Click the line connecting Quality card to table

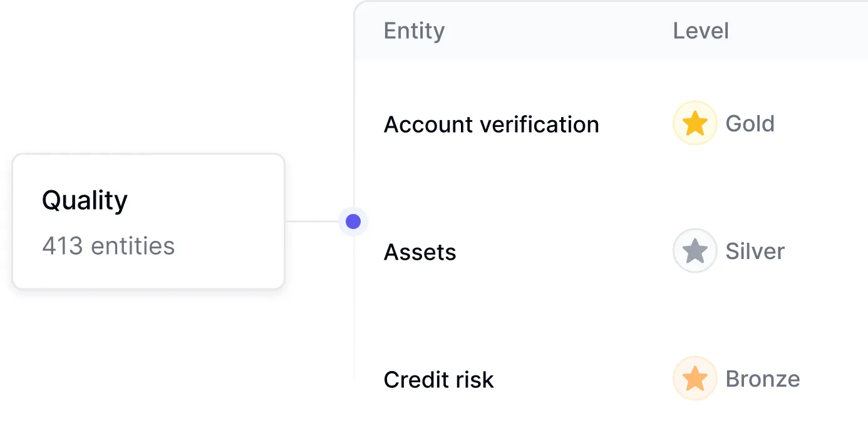point(311,221)
